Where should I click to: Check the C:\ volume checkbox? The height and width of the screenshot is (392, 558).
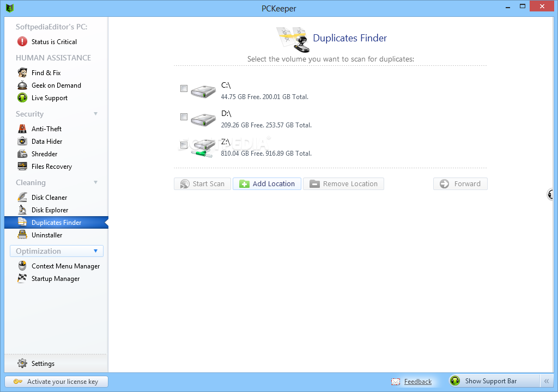[184, 89]
